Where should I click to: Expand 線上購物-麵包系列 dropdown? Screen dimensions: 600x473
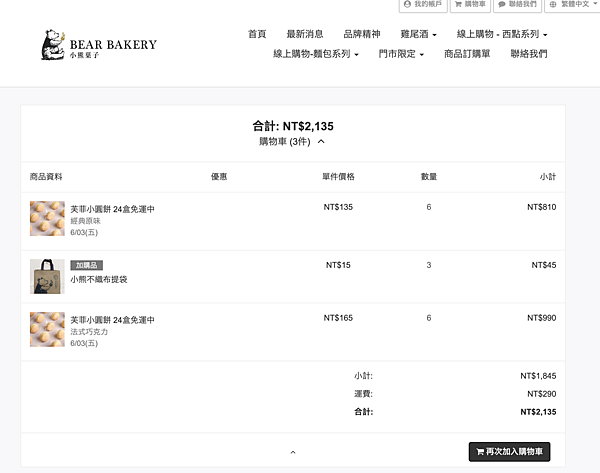pyautogui.click(x=316, y=54)
